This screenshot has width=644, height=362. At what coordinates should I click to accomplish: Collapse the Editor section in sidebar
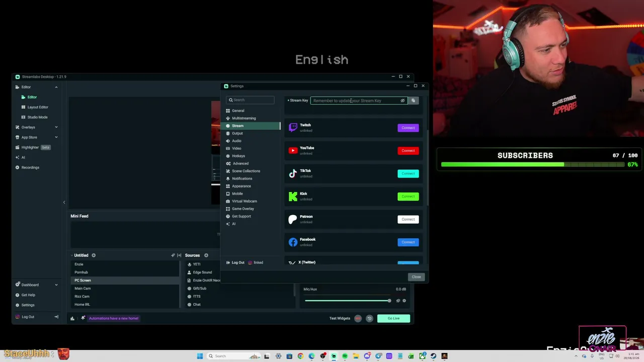click(x=56, y=87)
